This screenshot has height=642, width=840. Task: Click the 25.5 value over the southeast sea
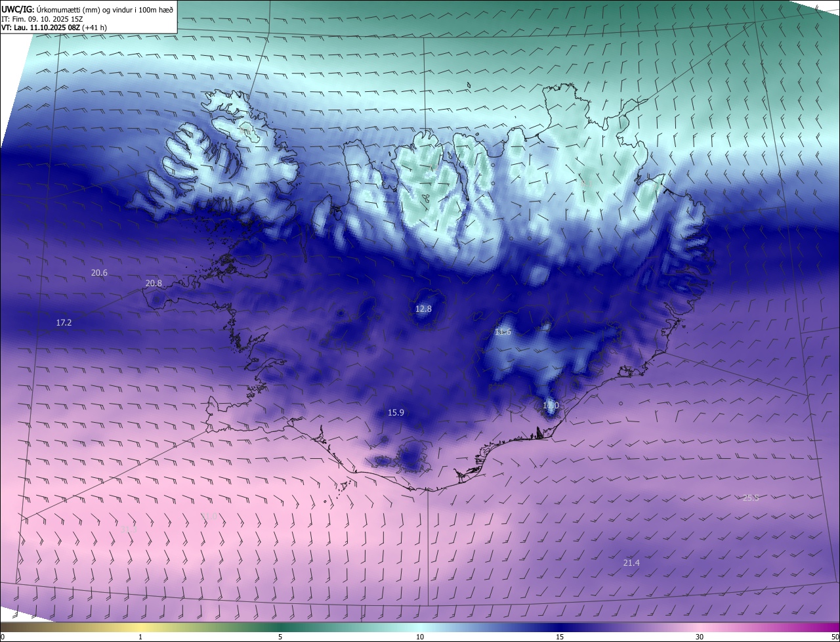[x=751, y=498]
